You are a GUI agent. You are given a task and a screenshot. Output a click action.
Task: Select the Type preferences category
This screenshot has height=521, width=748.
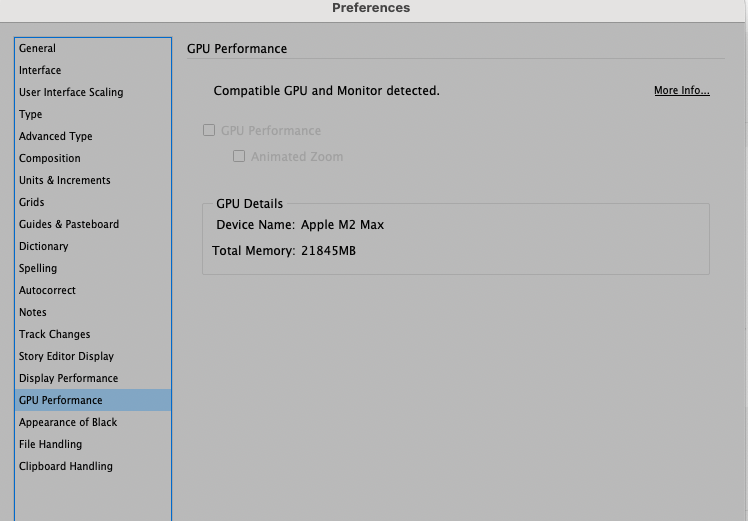tap(31, 114)
